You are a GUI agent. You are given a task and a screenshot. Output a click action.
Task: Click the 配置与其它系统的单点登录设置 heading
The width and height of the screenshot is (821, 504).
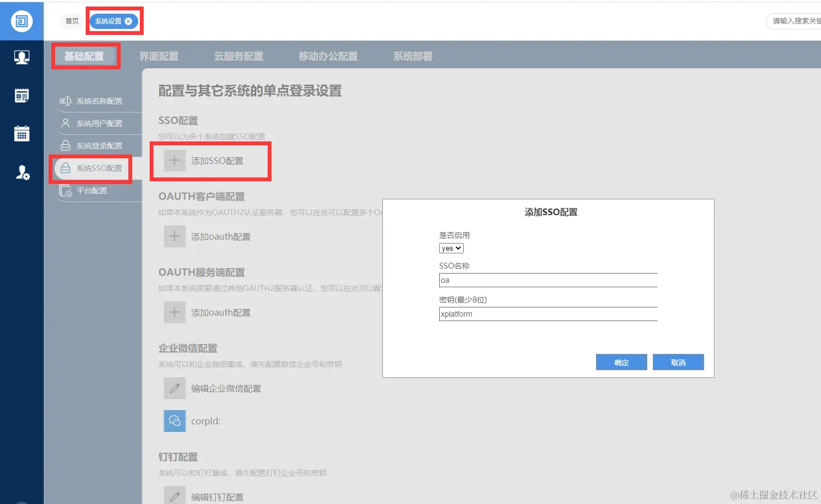pyautogui.click(x=250, y=91)
